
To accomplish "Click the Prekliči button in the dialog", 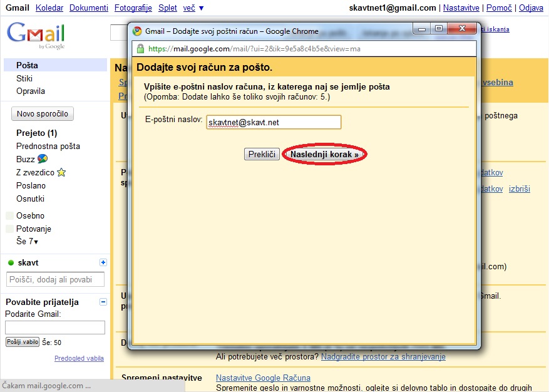I will pyautogui.click(x=262, y=154).
